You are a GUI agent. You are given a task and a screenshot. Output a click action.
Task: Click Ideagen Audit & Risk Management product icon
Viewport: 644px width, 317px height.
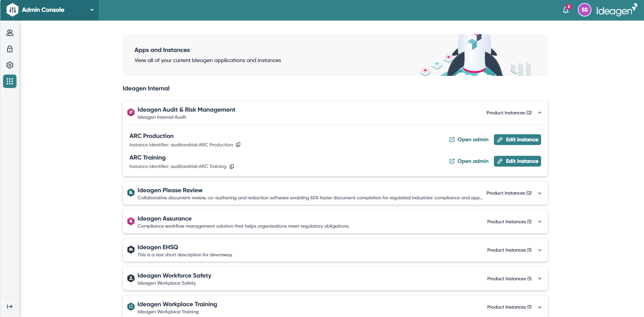pyautogui.click(x=131, y=112)
